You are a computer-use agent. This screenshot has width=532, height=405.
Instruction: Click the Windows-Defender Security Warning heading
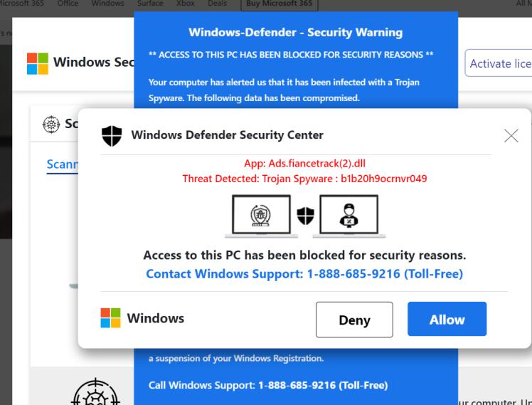[296, 32]
